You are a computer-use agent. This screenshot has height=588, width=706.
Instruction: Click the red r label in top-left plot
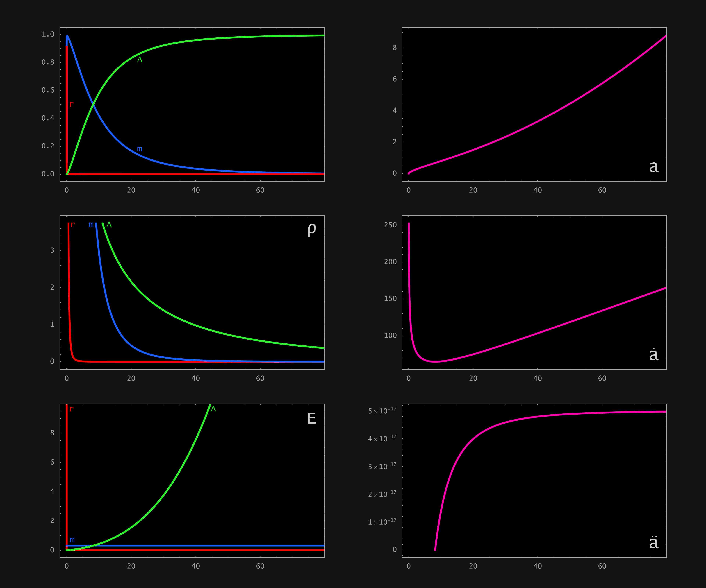pyautogui.click(x=71, y=104)
